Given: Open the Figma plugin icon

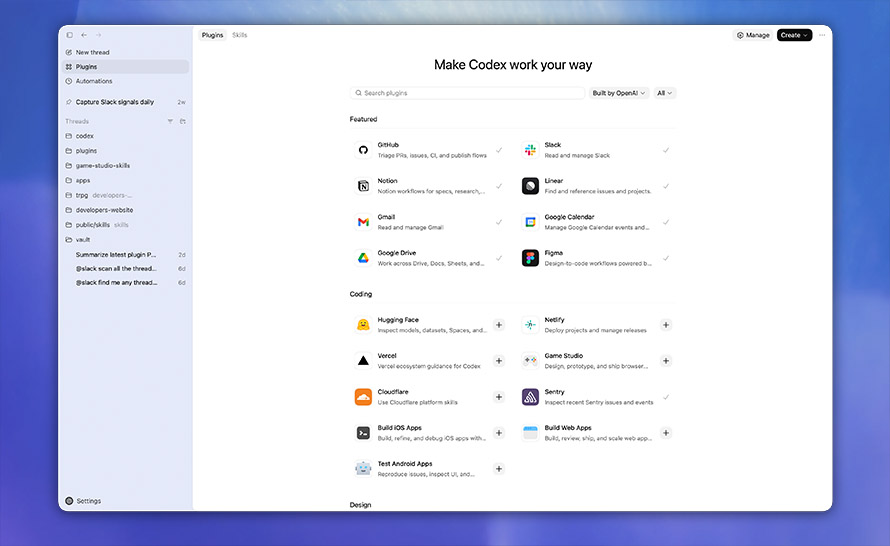Looking at the screenshot, I should 530,258.
